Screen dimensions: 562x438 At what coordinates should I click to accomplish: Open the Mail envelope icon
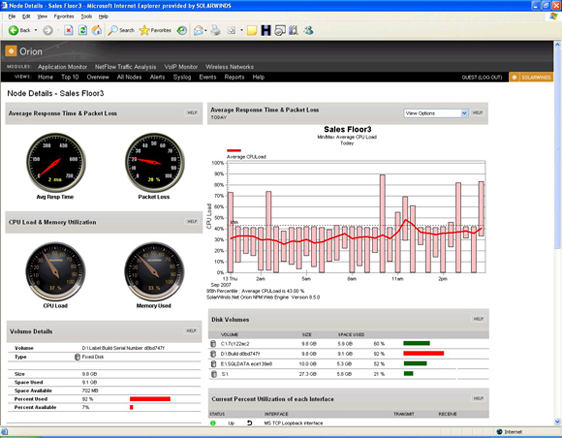pos(198,30)
